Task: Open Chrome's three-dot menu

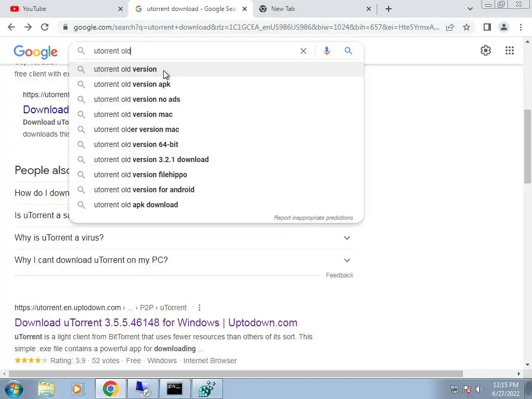Action: click(521, 27)
